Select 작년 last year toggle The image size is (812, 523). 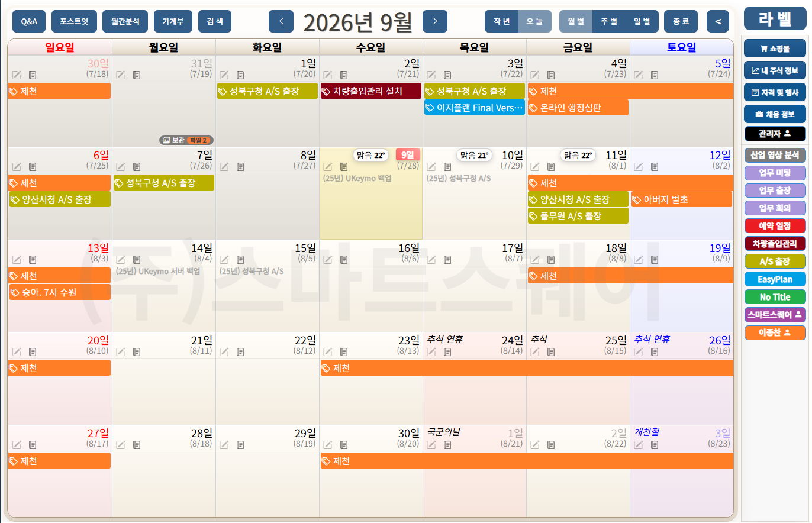pos(501,21)
